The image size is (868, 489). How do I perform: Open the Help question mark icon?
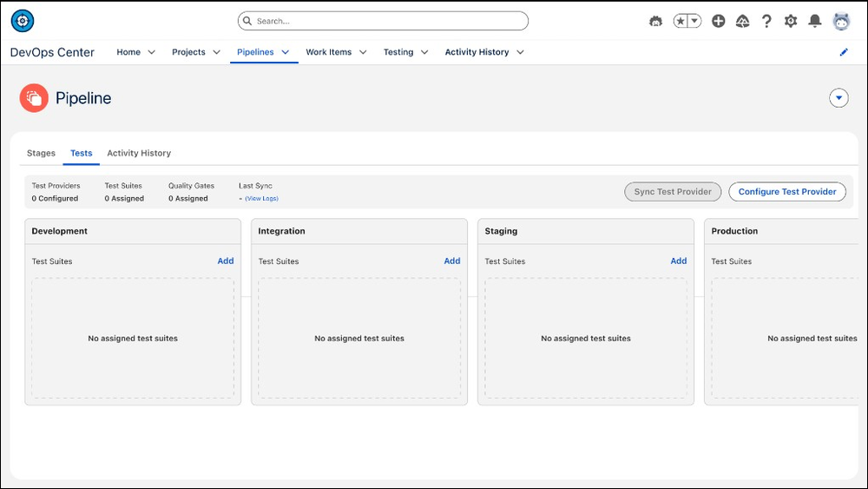pyautogui.click(x=766, y=21)
